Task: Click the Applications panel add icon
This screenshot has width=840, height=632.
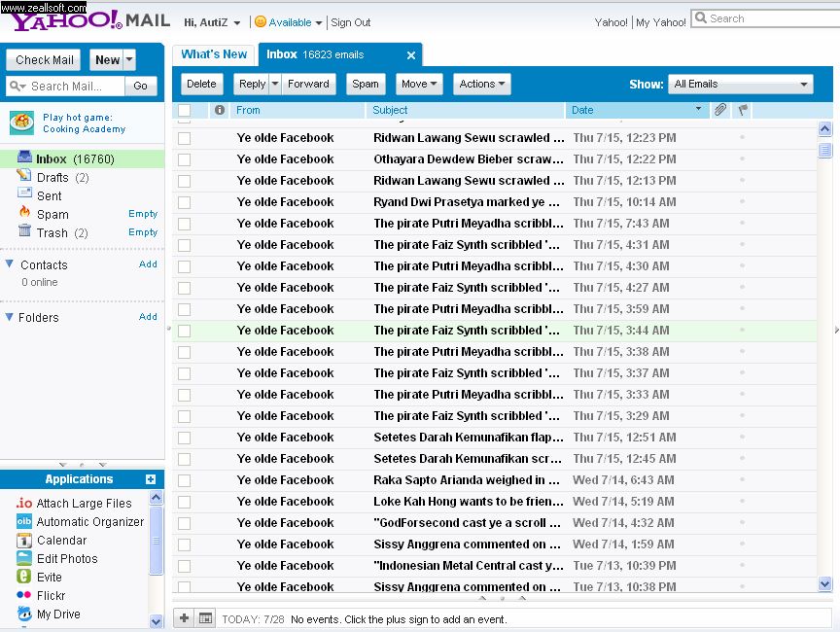Action: tap(151, 479)
